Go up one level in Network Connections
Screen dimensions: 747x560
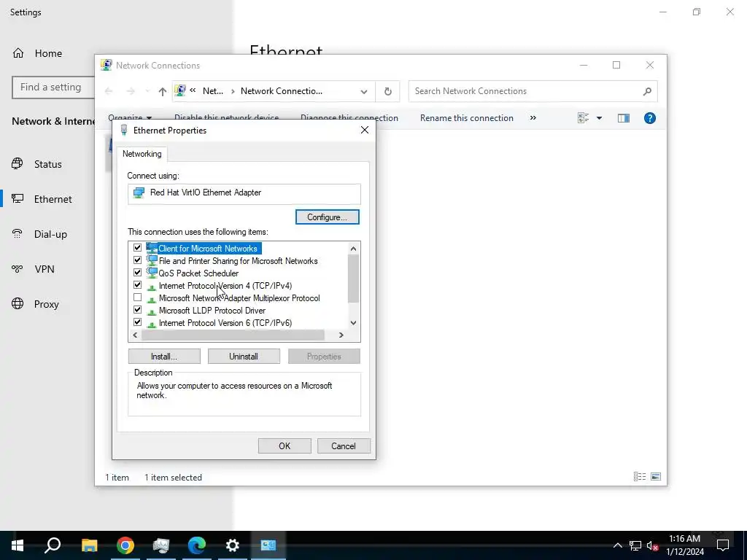[x=163, y=91]
